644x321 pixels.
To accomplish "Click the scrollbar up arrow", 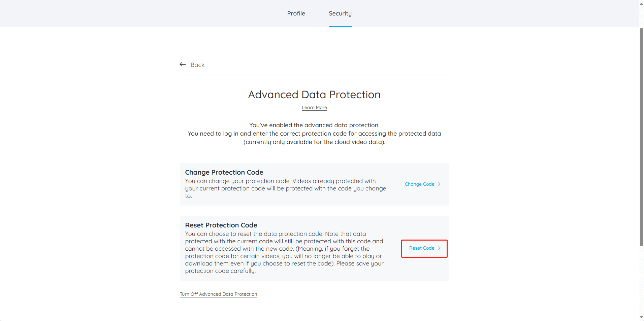I will tap(641, 3).
